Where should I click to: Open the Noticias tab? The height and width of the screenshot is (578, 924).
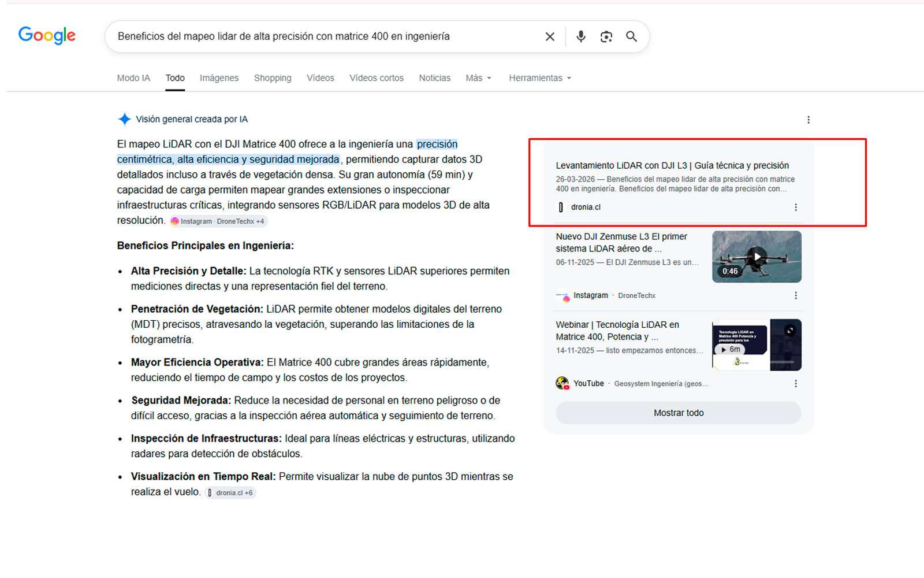[x=435, y=78]
